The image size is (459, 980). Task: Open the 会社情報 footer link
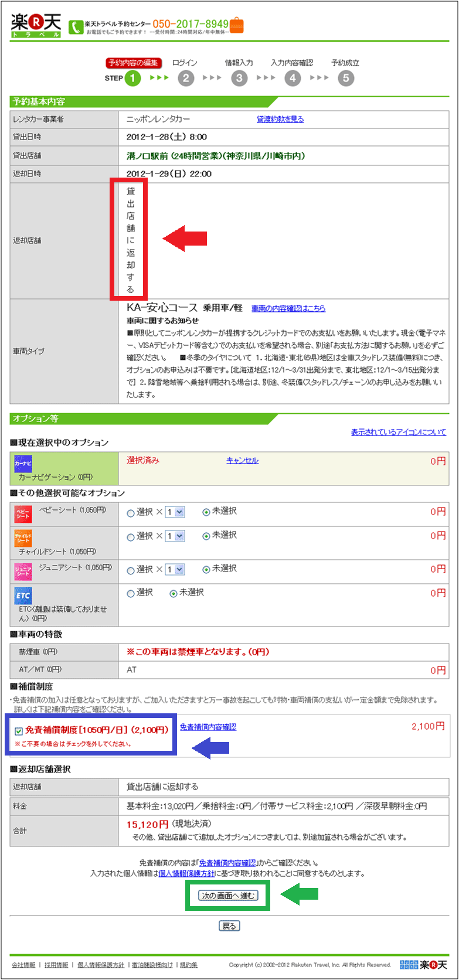point(23,965)
